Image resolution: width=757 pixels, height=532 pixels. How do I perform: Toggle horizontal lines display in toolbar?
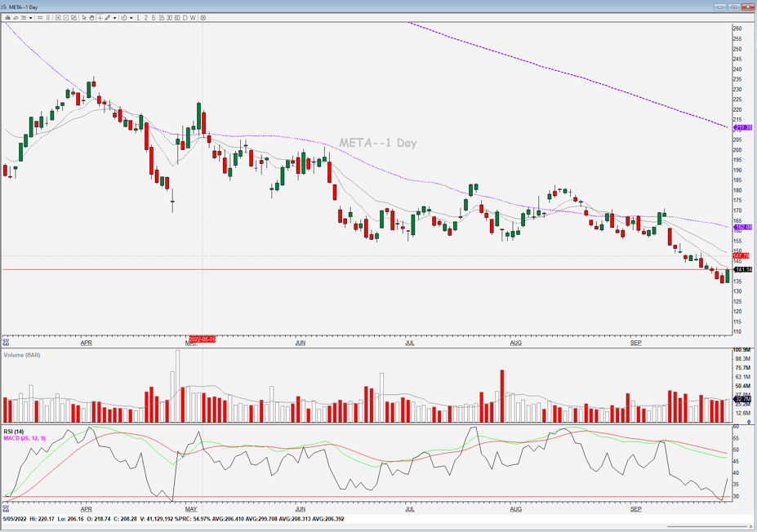click(x=40, y=18)
